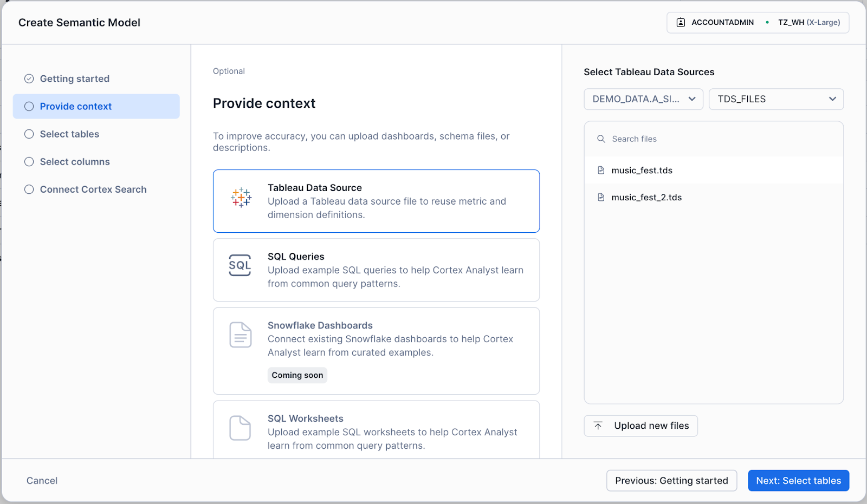Go to Getting started step
The image size is (867, 504).
click(x=96, y=79)
